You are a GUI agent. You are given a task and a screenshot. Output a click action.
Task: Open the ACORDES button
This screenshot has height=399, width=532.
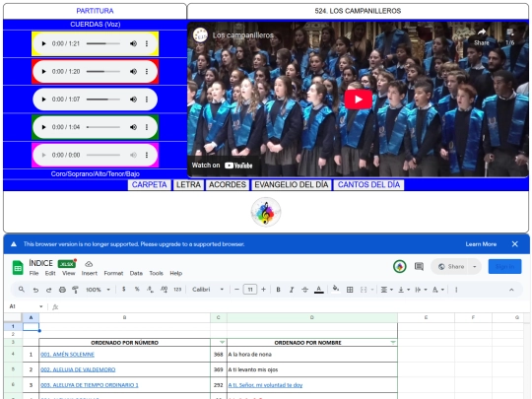click(228, 185)
